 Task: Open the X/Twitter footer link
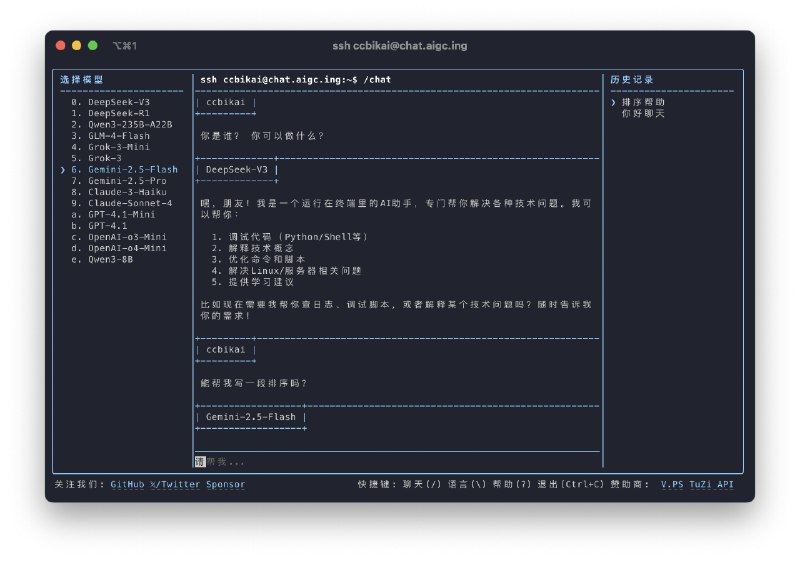[x=175, y=484]
